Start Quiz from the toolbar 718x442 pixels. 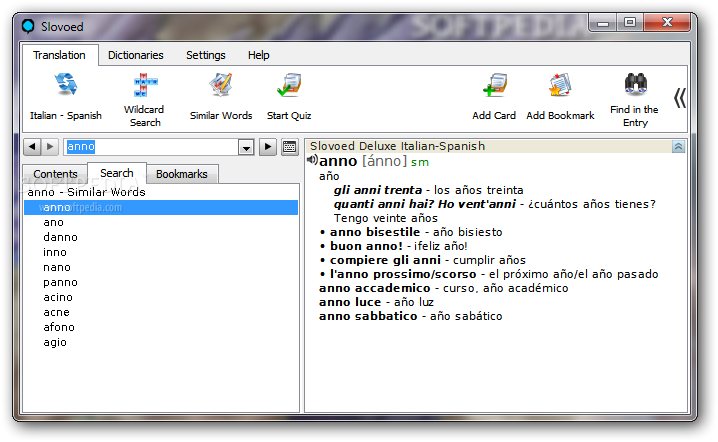coord(289,96)
